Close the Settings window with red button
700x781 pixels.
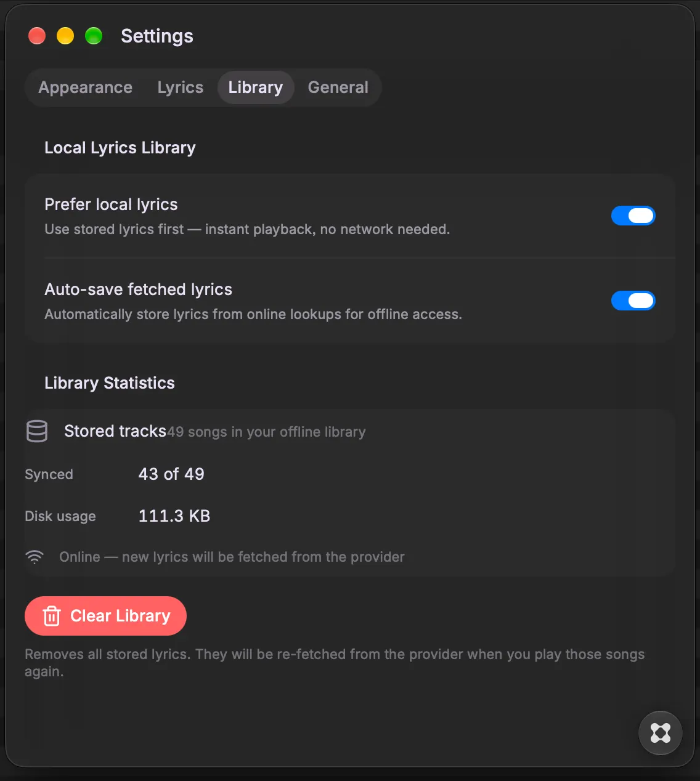point(37,36)
